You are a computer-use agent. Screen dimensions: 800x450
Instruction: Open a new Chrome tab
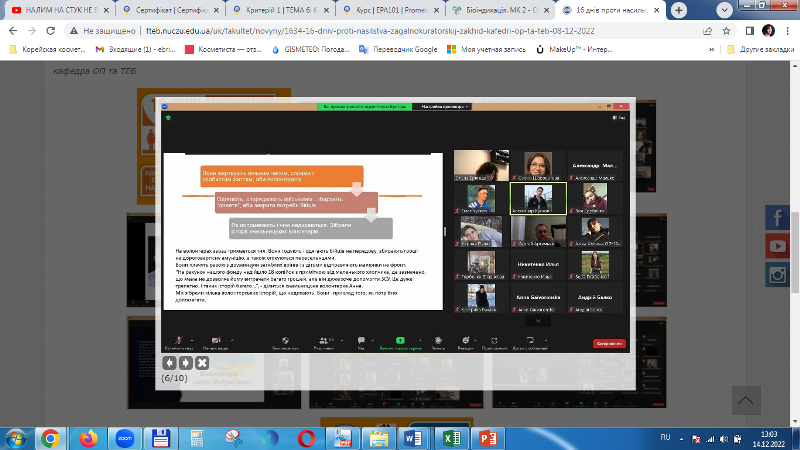point(679,10)
